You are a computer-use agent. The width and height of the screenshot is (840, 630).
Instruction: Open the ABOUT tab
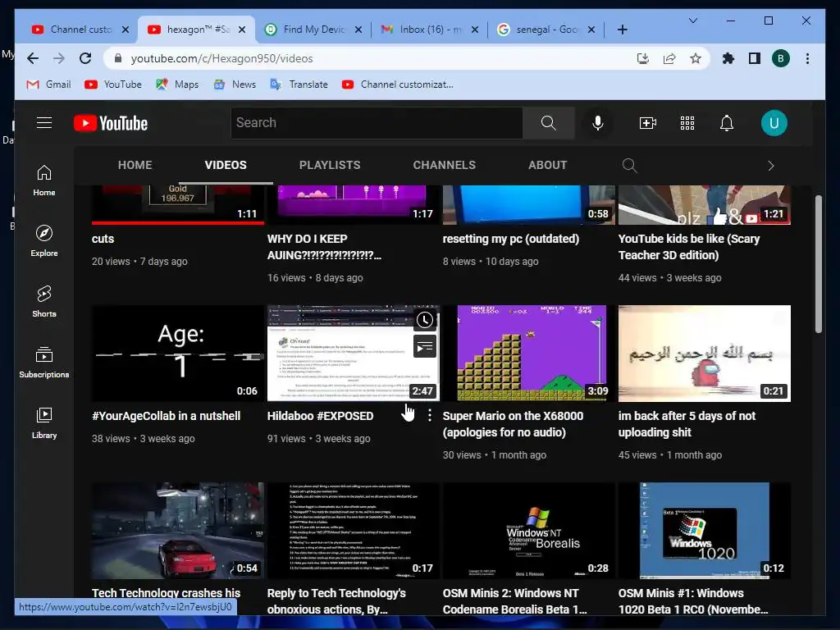[547, 165]
